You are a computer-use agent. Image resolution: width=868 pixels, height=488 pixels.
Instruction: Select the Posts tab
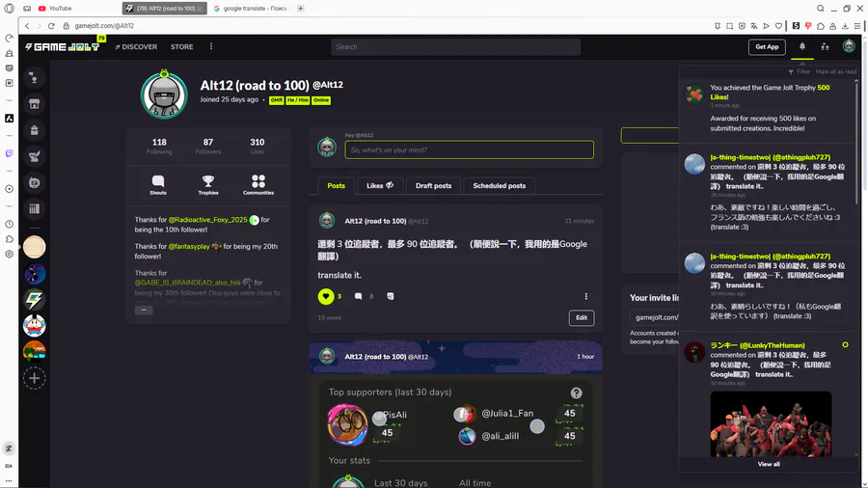[336, 186]
